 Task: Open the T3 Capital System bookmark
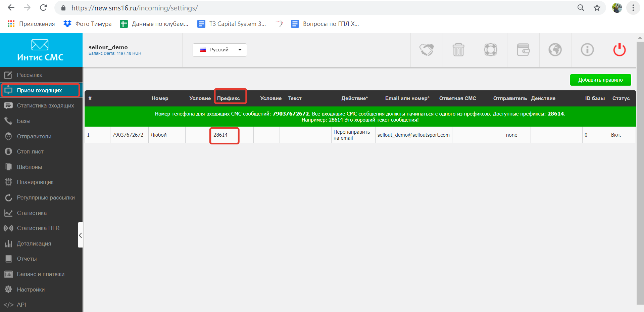point(232,24)
